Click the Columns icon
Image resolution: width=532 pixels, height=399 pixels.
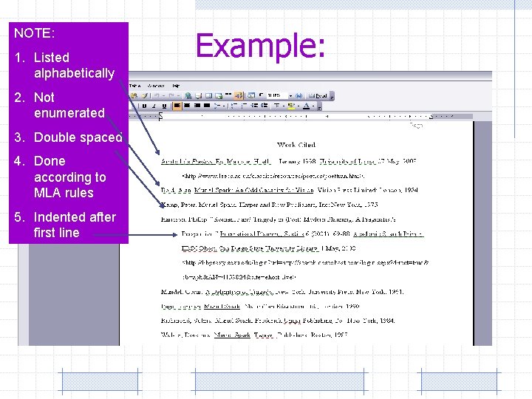pyautogui.click(x=228, y=95)
